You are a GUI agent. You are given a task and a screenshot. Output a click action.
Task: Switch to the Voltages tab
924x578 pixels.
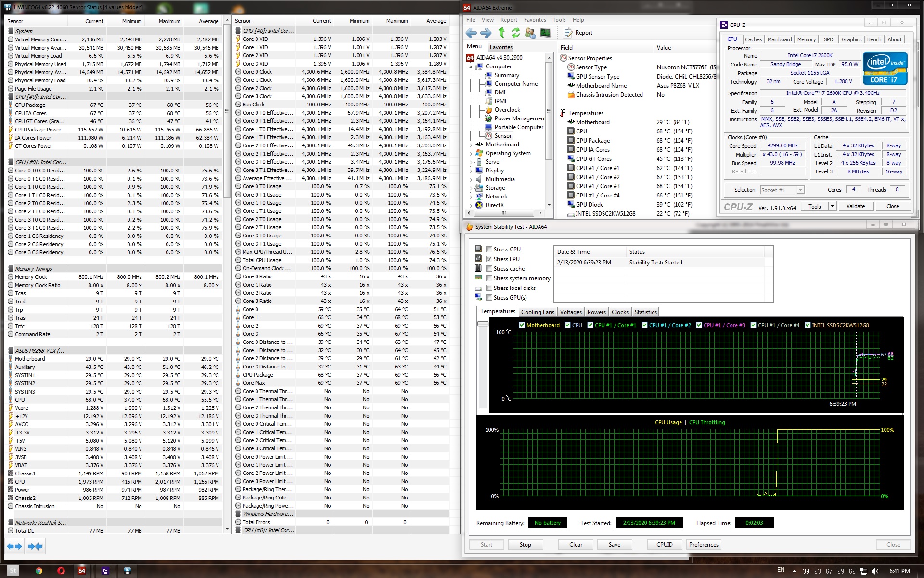(571, 312)
